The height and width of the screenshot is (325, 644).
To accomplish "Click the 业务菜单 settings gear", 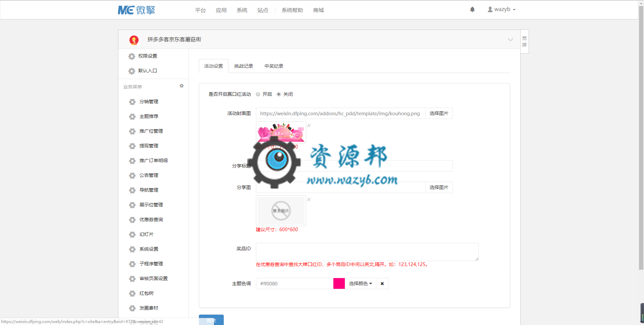I will click(x=181, y=86).
